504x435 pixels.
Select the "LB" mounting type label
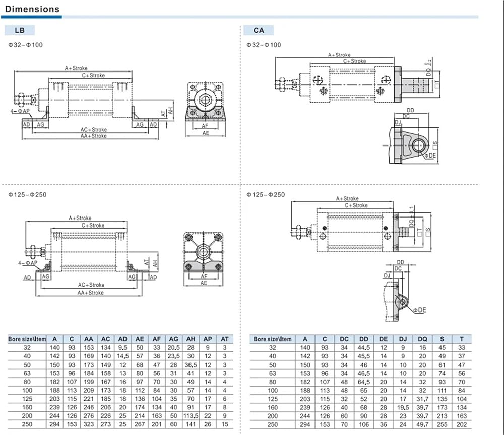[x=20, y=30]
